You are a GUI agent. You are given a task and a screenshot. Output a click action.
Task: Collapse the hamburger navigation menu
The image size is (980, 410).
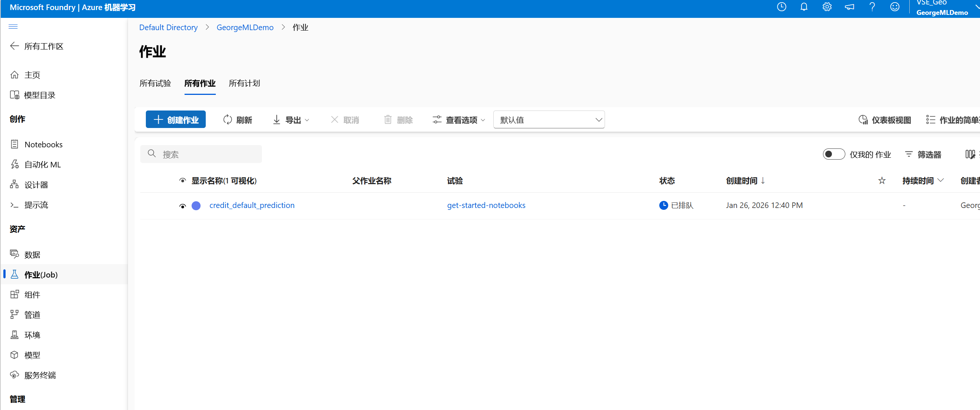coord(13,27)
